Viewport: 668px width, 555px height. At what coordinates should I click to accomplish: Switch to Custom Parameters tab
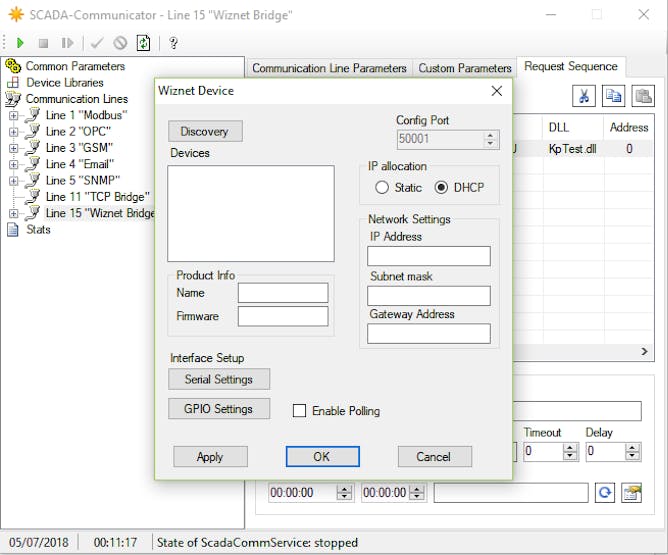point(465,68)
